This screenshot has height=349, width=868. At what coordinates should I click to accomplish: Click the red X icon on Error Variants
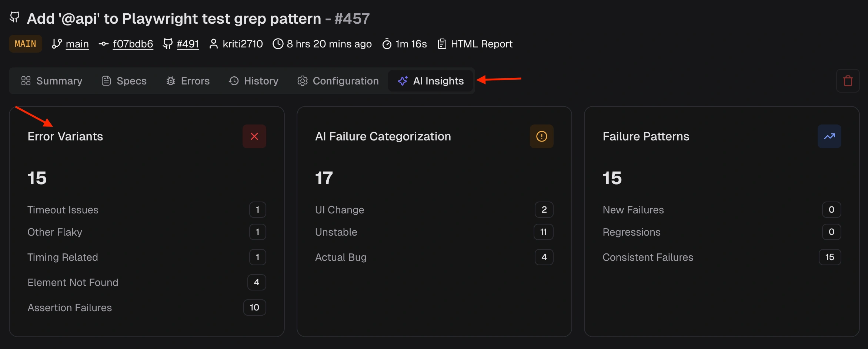254,136
